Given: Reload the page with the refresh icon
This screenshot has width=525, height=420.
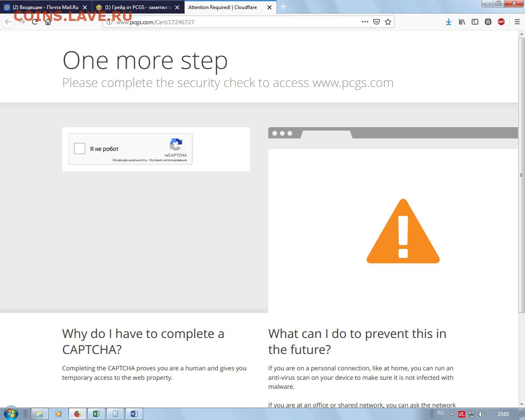Looking at the screenshot, I should pyautogui.click(x=35, y=22).
